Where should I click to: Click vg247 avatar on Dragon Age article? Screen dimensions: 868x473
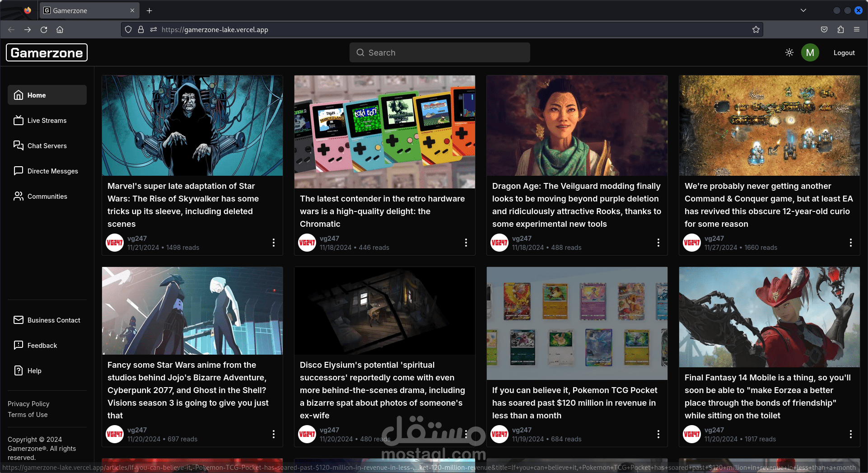click(x=499, y=243)
